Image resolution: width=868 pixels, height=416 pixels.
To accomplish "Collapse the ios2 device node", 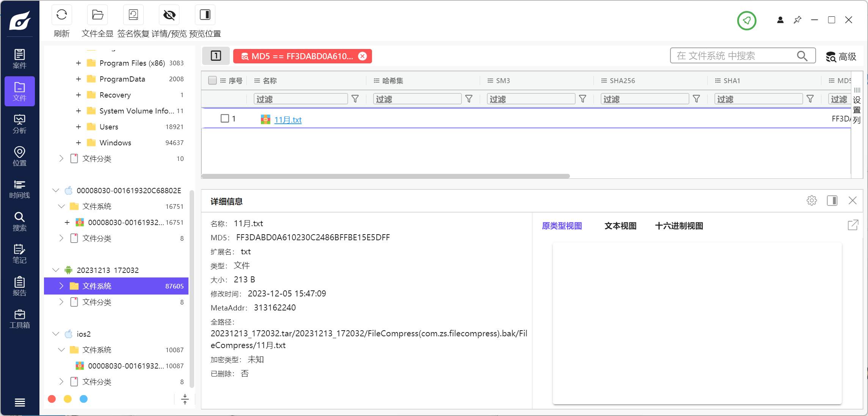I will point(56,334).
